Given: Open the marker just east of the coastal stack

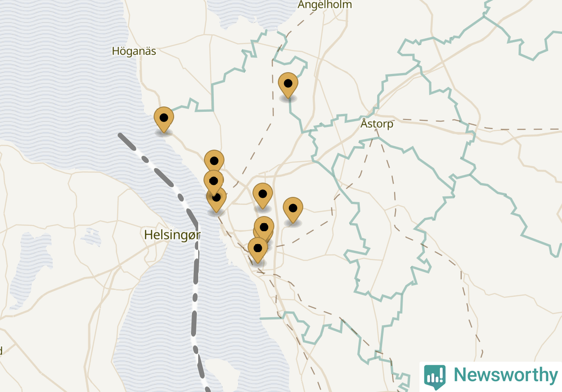Looking at the screenshot, I should [263, 196].
